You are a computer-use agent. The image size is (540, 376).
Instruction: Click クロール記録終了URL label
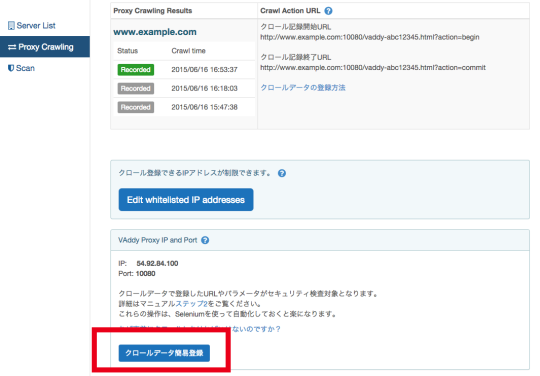(295, 57)
